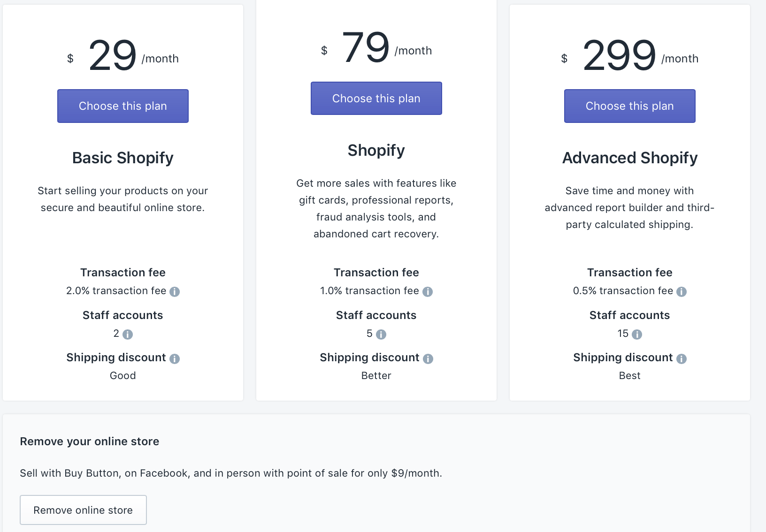
Task: Show Basic Shopify shipping discount info icon
Action: 175,359
